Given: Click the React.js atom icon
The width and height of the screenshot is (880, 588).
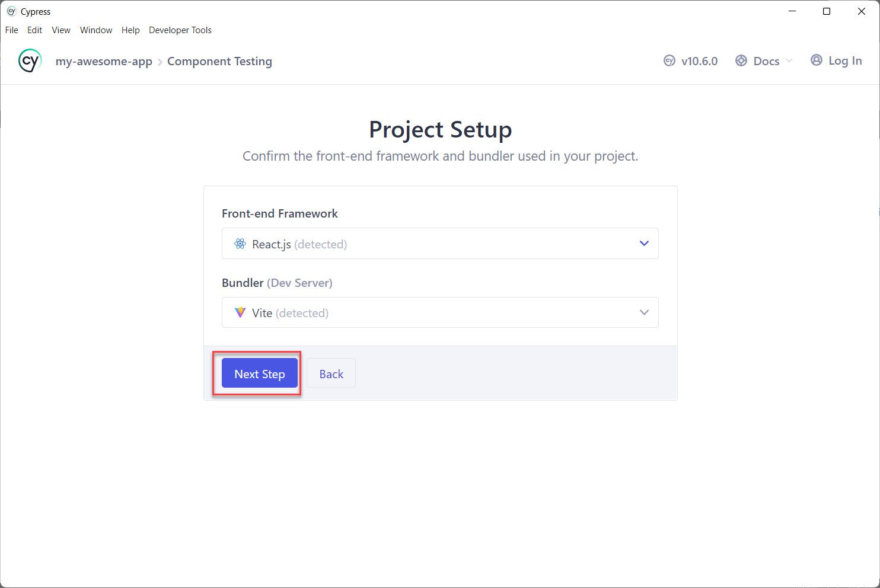Looking at the screenshot, I should pyautogui.click(x=240, y=244).
